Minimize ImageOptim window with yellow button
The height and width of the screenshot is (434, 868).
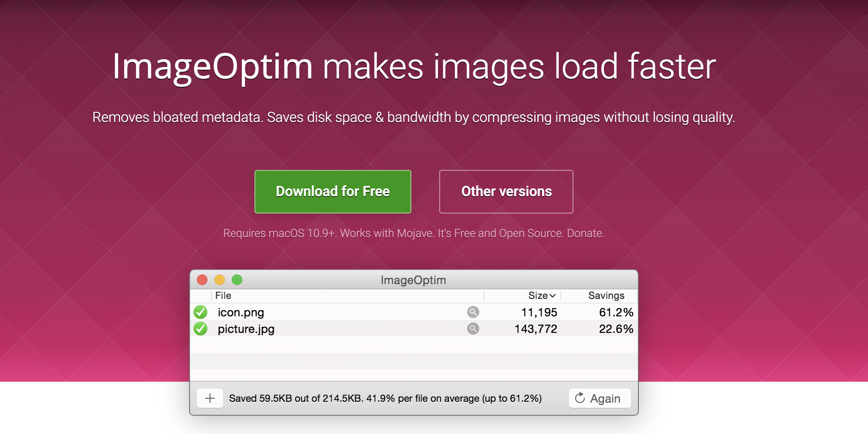220,280
